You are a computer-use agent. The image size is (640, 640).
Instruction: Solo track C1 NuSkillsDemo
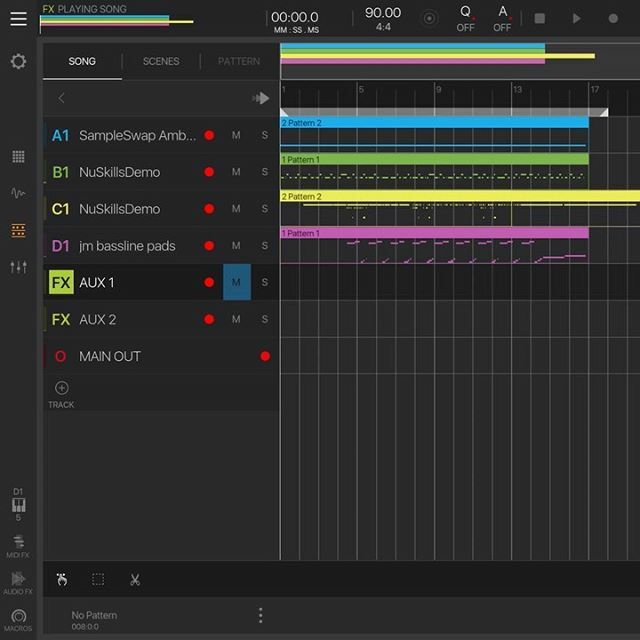pyautogui.click(x=265, y=209)
